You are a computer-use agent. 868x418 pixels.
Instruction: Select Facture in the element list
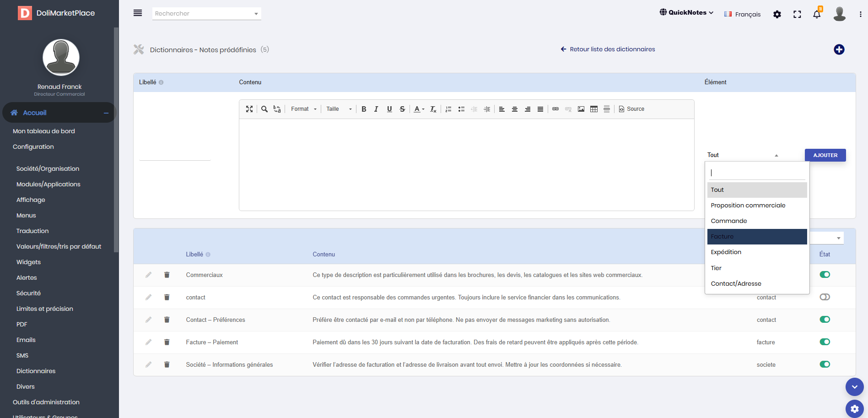click(x=757, y=237)
